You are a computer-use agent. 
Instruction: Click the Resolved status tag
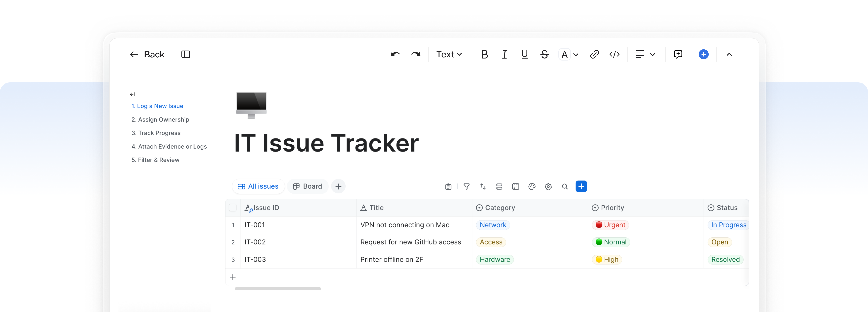[x=726, y=259]
